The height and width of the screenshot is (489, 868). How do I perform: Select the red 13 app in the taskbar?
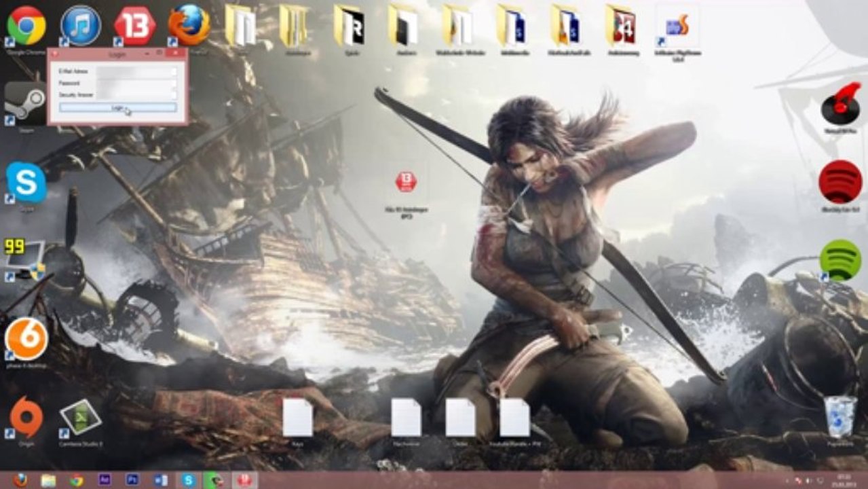(x=244, y=480)
